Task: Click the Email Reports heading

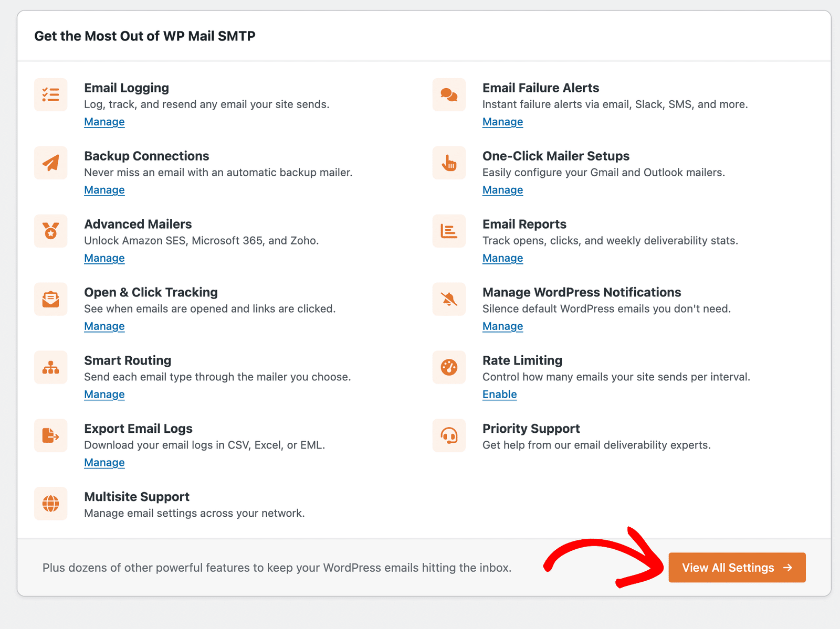Action: 524,225
